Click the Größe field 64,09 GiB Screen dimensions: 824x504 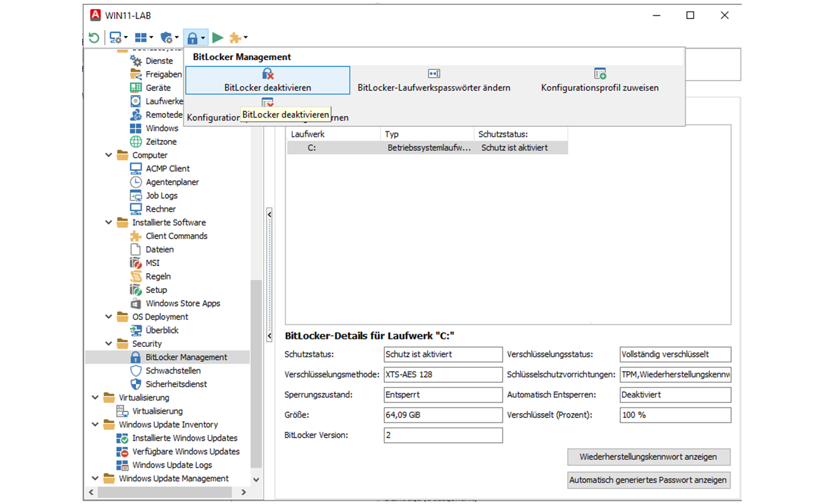tap(443, 415)
